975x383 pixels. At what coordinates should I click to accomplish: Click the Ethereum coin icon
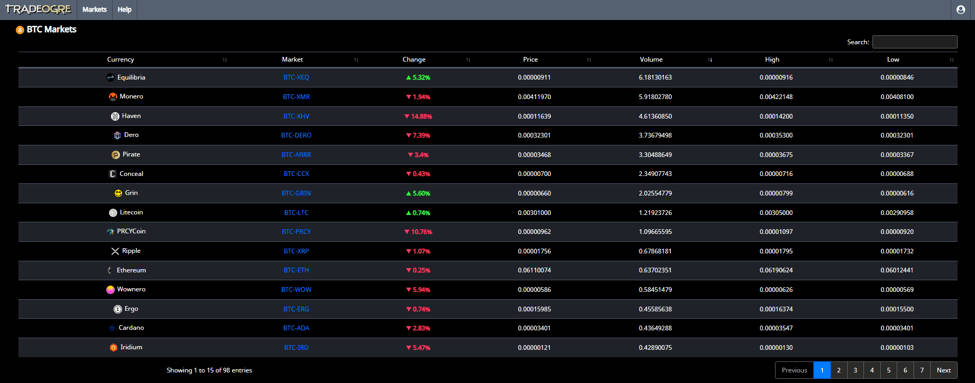tap(109, 270)
